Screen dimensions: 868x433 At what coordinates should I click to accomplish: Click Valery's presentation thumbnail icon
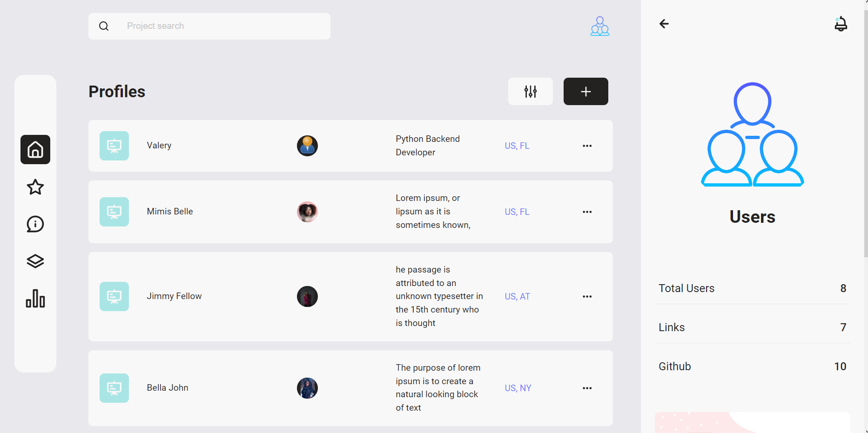coord(114,146)
